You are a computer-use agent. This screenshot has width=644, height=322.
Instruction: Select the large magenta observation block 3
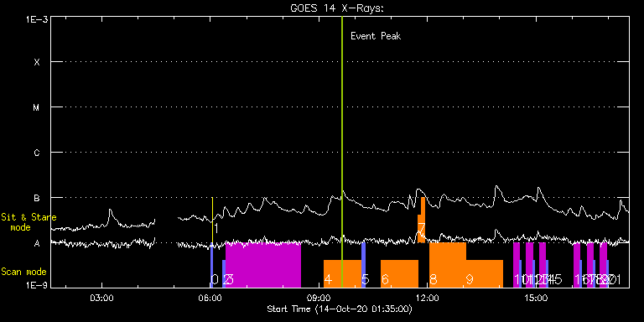263,265
